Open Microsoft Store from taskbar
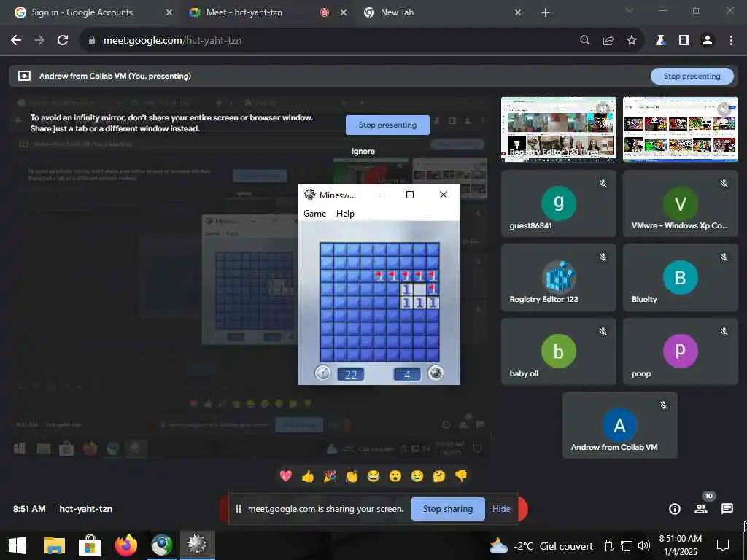 pos(90,545)
